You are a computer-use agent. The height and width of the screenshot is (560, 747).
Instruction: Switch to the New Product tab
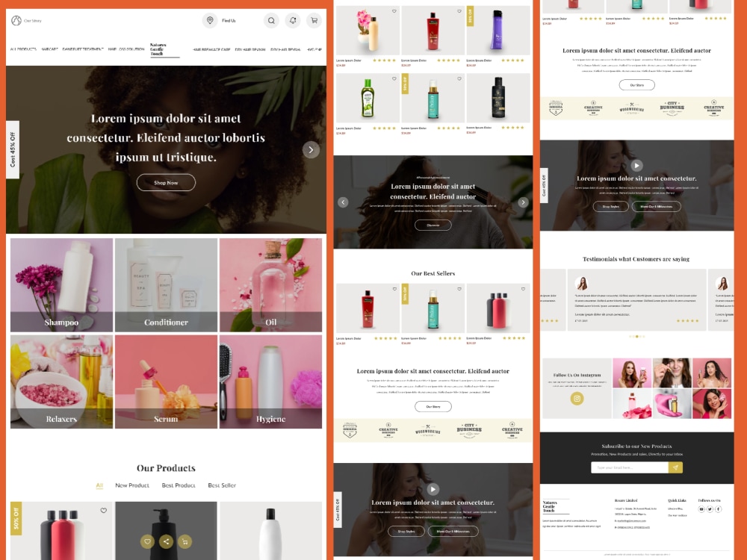pos(132,485)
